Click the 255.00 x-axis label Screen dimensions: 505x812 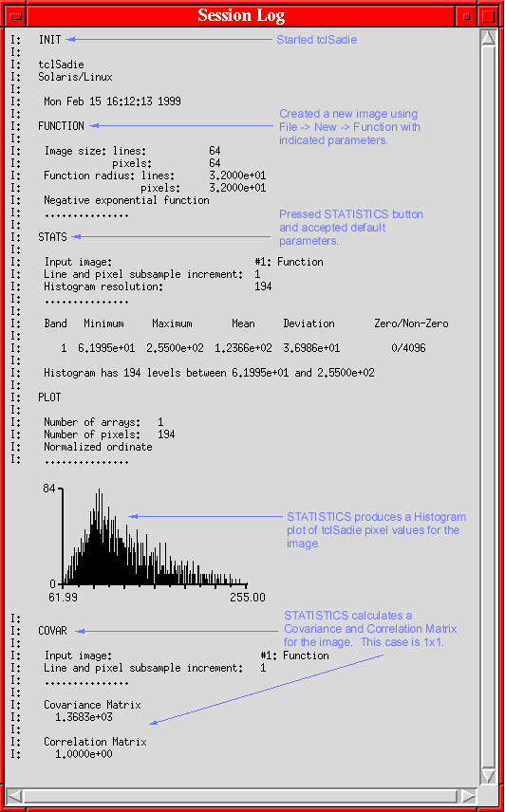tap(248, 598)
